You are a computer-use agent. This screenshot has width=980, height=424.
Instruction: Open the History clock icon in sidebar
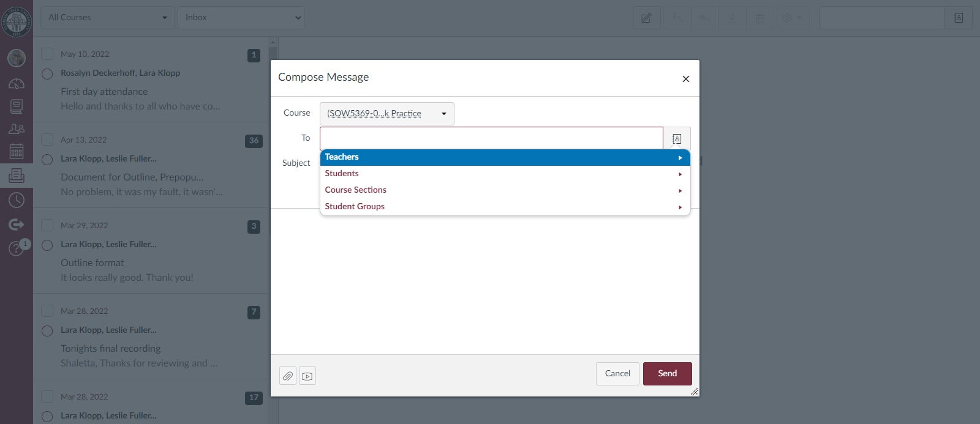pos(17,200)
